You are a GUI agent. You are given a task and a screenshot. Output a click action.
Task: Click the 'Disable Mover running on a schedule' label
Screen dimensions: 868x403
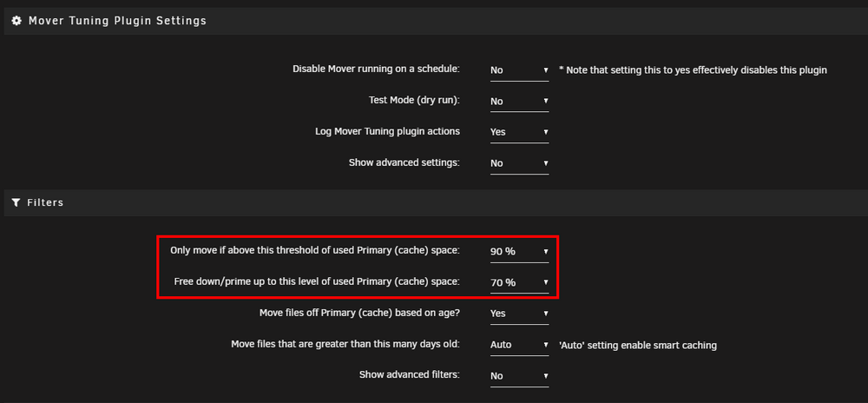[x=377, y=69]
